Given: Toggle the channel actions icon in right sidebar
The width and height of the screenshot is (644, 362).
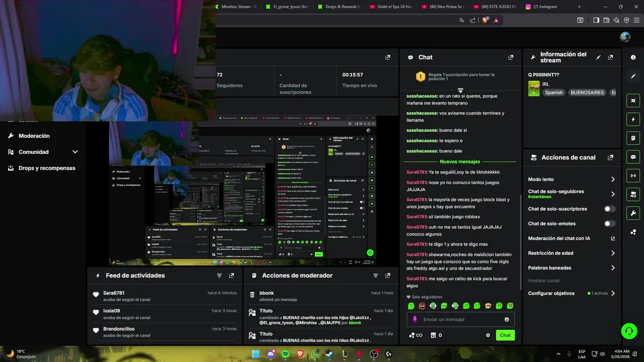Looking at the screenshot, I should click(633, 194).
